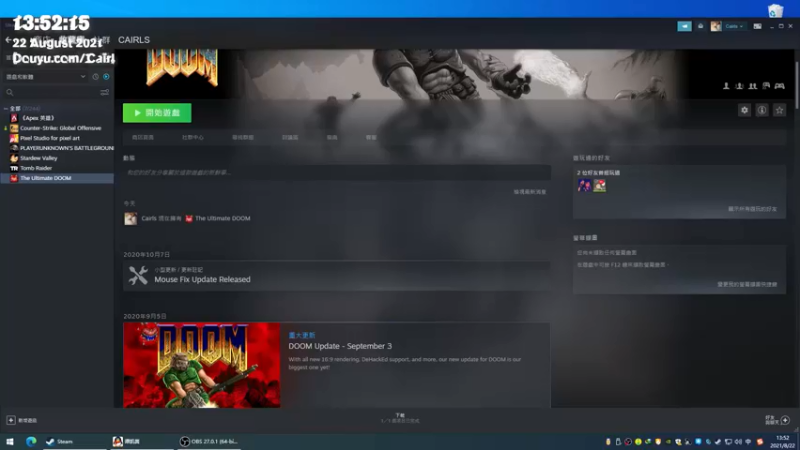Click the add a game plus icon
Viewport: 800px width, 450px height.
coord(11,420)
